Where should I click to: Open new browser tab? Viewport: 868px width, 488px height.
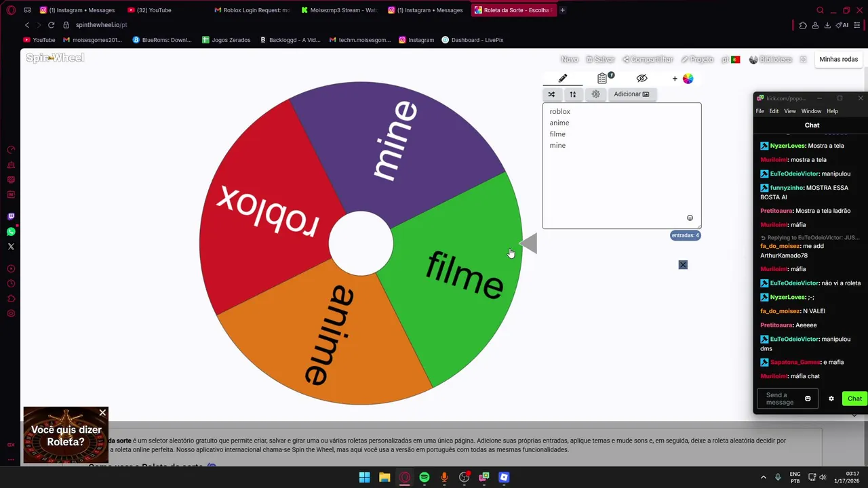click(x=562, y=10)
